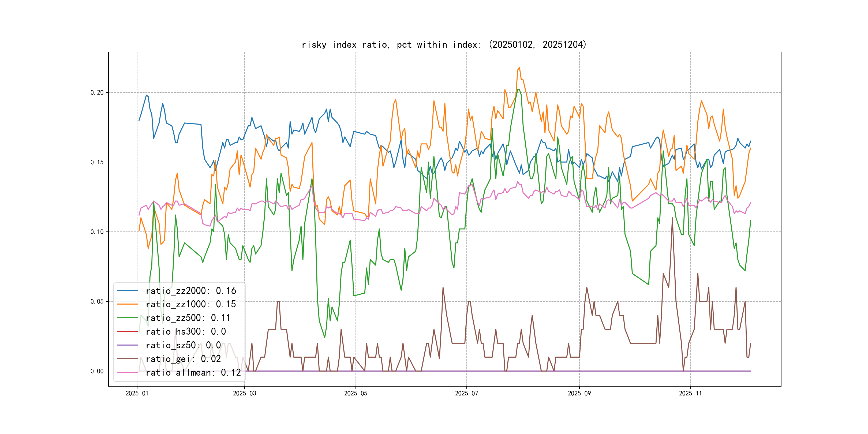Click the 0.05 y-axis tick label

coord(97,302)
